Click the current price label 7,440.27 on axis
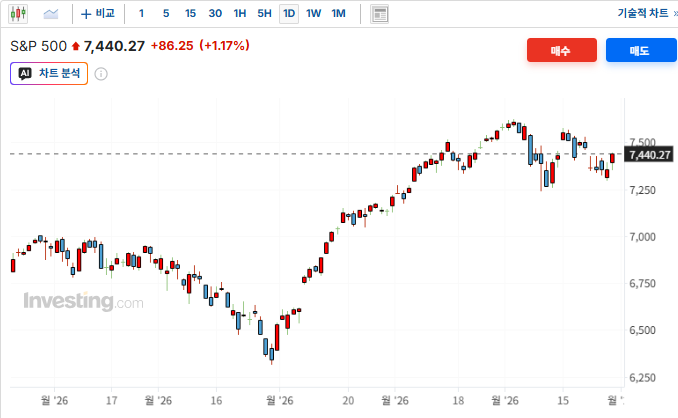This screenshot has width=678, height=418. click(x=649, y=155)
